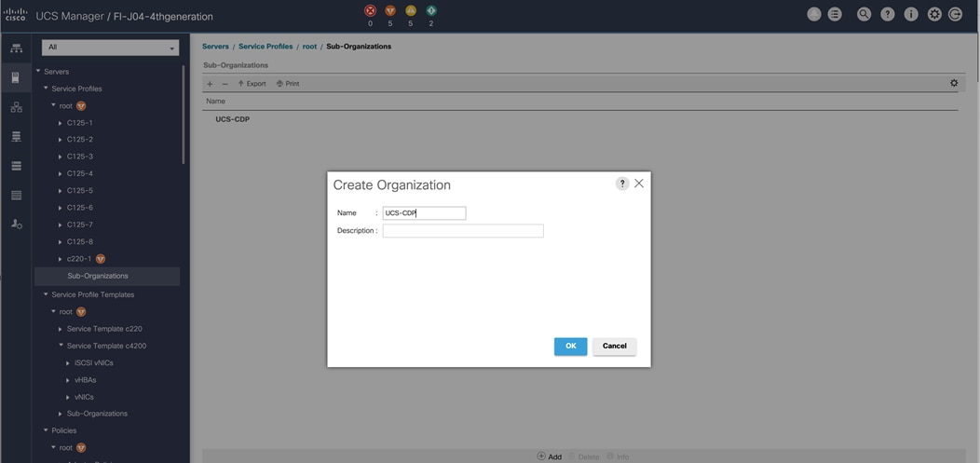980x463 pixels.
Task: Collapse the Servers tree node
Action: point(38,71)
